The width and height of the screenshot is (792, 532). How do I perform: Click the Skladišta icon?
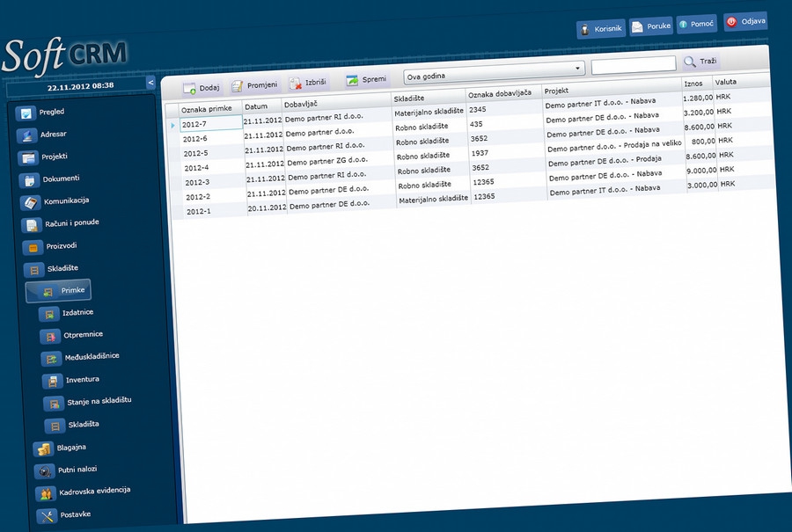(55, 426)
